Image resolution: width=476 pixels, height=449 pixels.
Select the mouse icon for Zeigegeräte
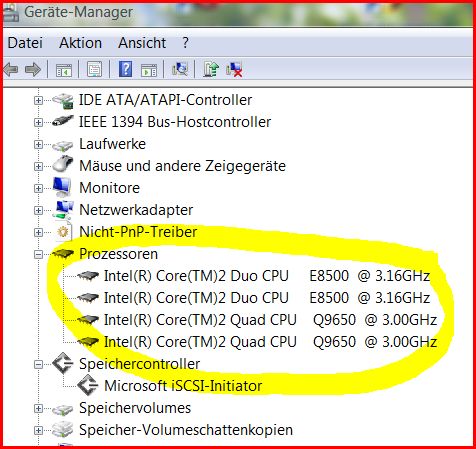(x=63, y=164)
